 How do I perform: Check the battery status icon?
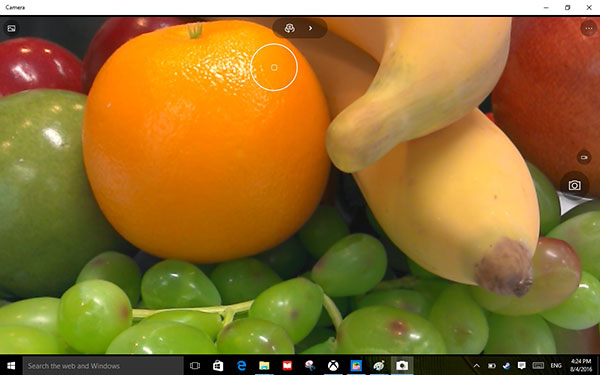[x=492, y=366]
